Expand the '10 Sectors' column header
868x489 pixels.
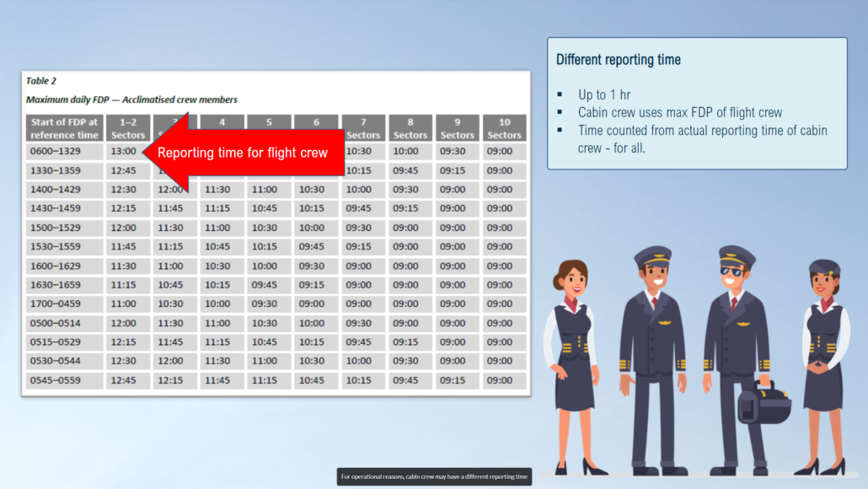504,128
